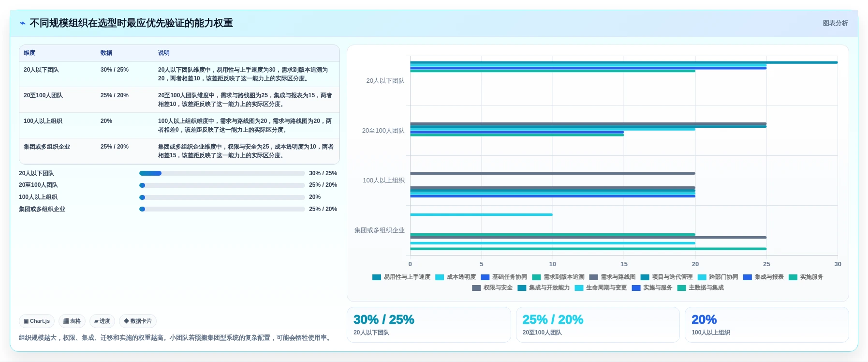Screen dimensions: 868x362
Task: Toggle the 跨部门协同 legend series
Action: point(718,277)
